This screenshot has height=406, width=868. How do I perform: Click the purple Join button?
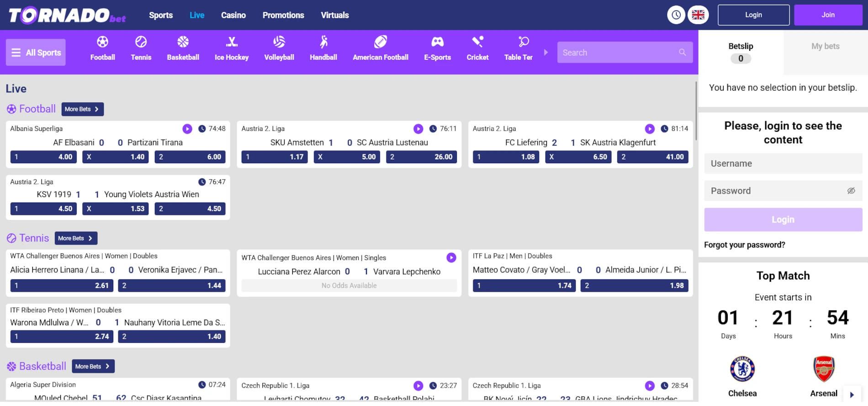828,15
